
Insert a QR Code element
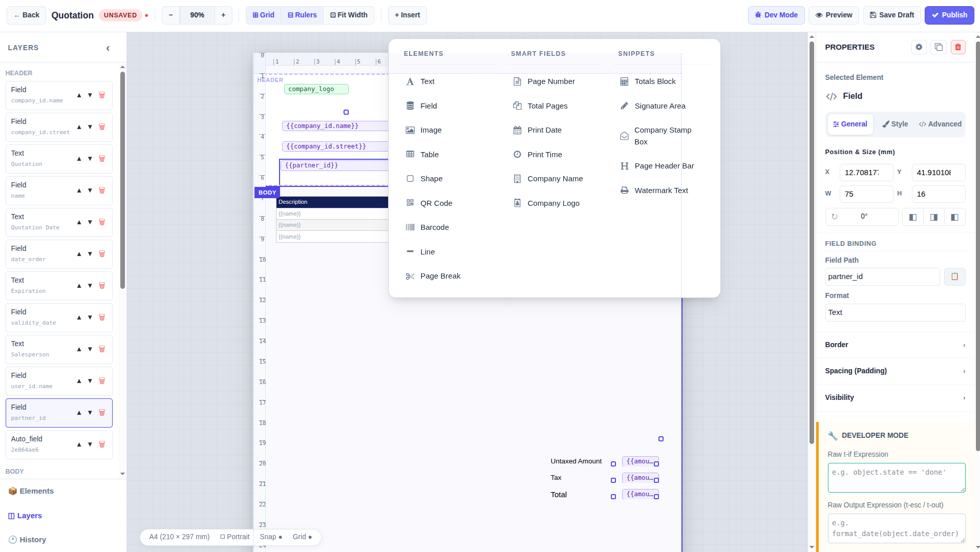[x=430, y=203]
